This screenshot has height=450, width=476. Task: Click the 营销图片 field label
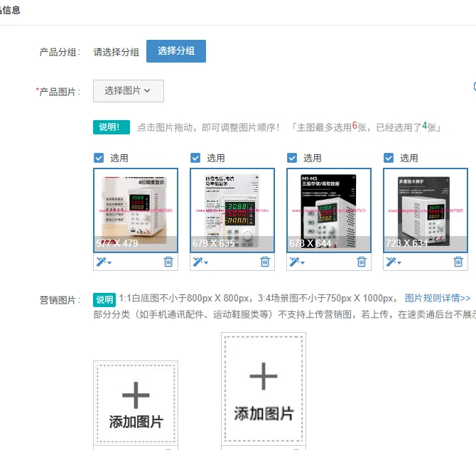pos(60,300)
